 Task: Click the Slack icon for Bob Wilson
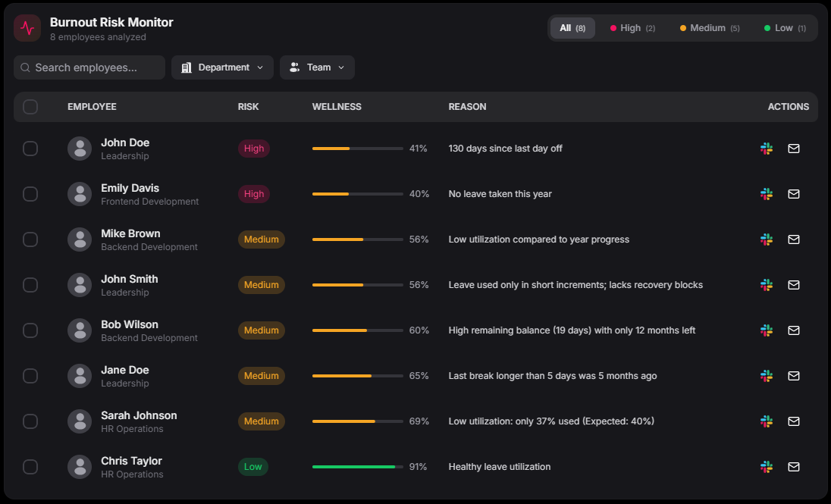(x=767, y=330)
